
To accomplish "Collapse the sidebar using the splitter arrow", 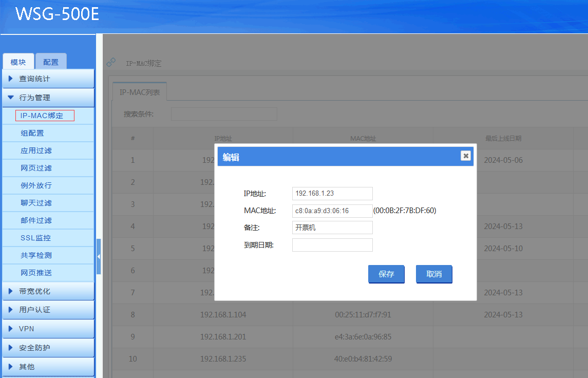I will point(99,256).
